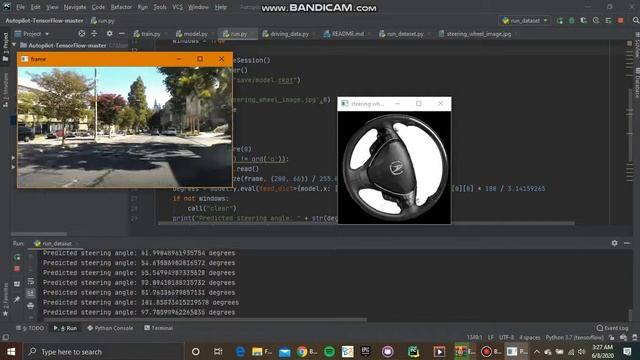Click Python 3.7 (tensorflow) interpreter widget
The height and width of the screenshot is (360, 640).
[x=575, y=338]
